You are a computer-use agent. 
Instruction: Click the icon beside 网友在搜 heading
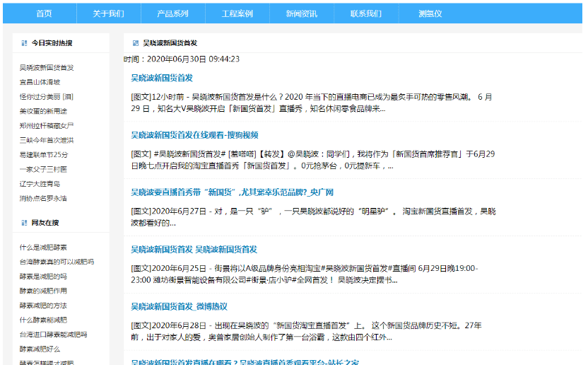tap(24, 223)
